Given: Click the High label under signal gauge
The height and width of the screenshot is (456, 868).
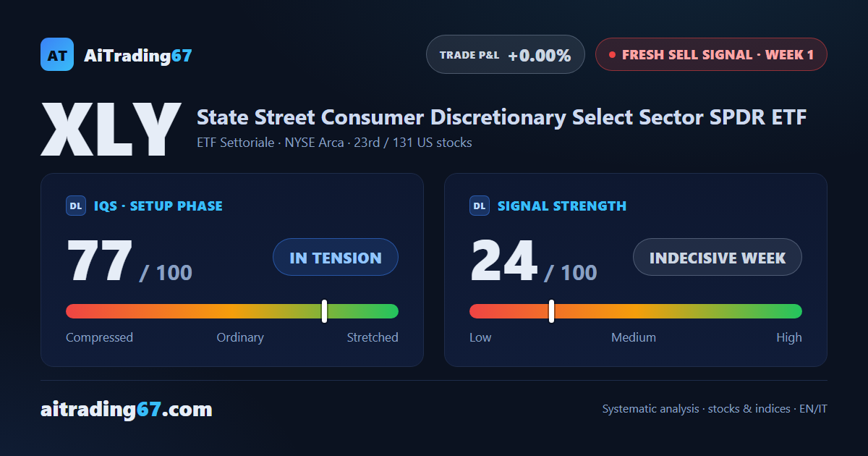Looking at the screenshot, I should 789,337.
